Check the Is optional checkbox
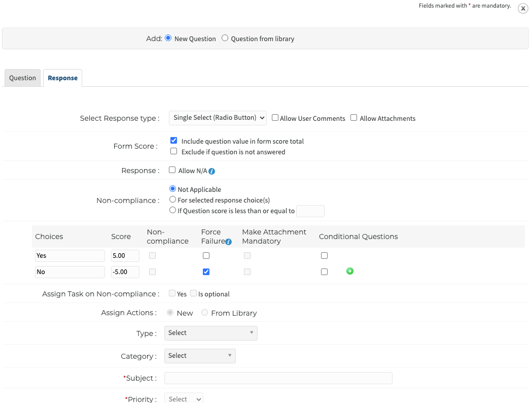 click(193, 293)
